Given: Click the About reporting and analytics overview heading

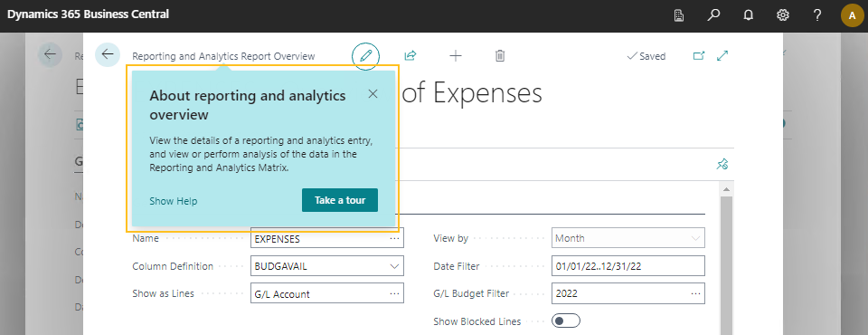Looking at the screenshot, I should [x=248, y=105].
